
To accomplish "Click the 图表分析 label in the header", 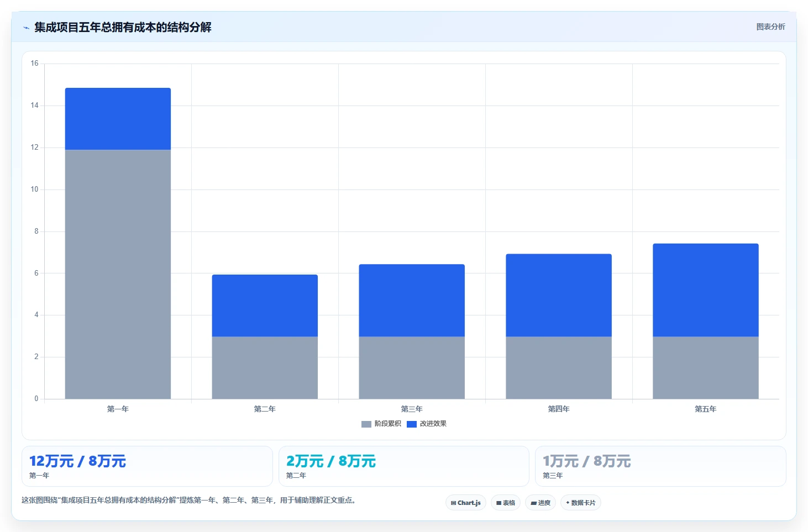I will pyautogui.click(x=770, y=27).
